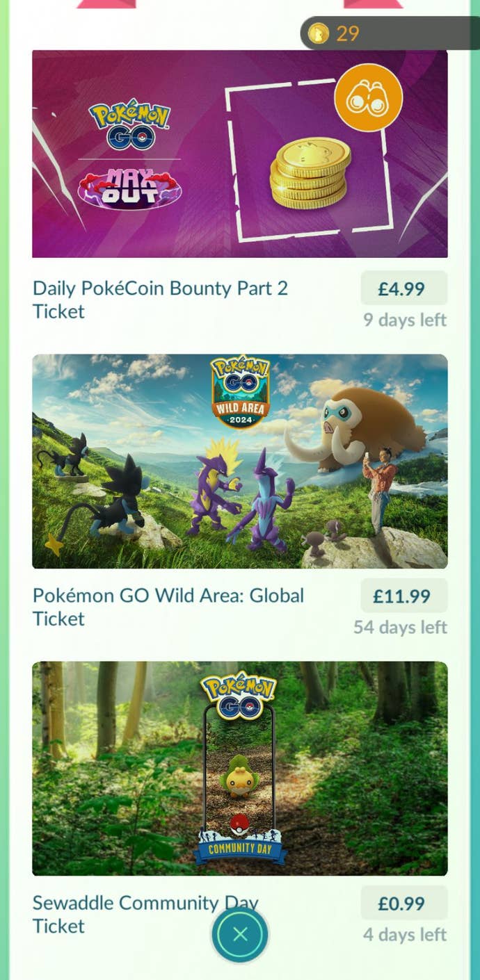Tap the stack of gold PokéCoins
480x980 pixels.
(310, 173)
